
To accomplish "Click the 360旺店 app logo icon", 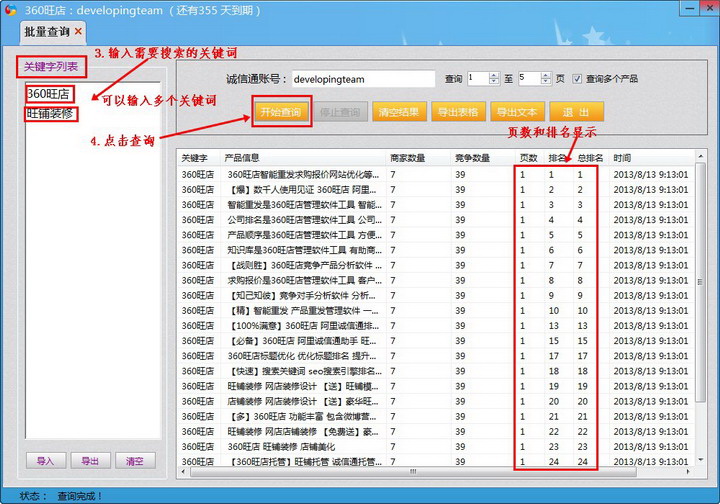I will (x=10, y=10).
